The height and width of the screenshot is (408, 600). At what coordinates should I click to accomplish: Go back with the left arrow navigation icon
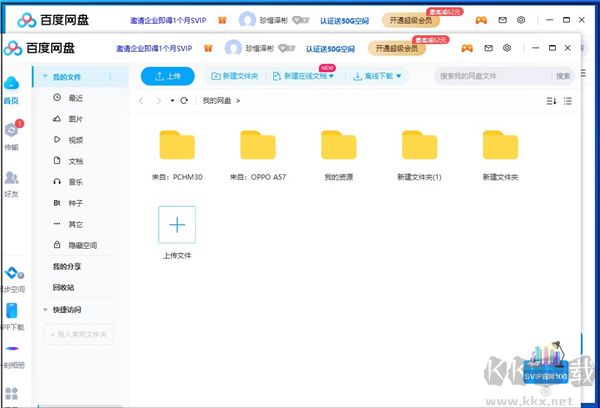(x=141, y=101)
